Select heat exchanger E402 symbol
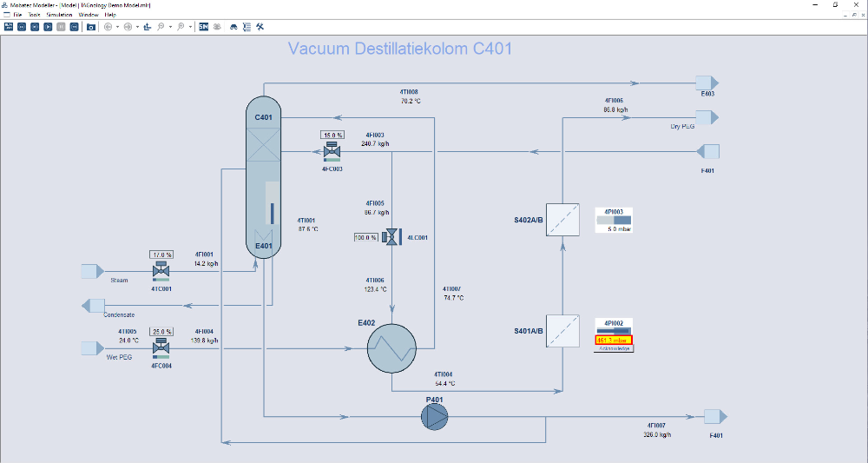Screen dimensions: 868x463 pyautogui.click(x=392, y=348)
